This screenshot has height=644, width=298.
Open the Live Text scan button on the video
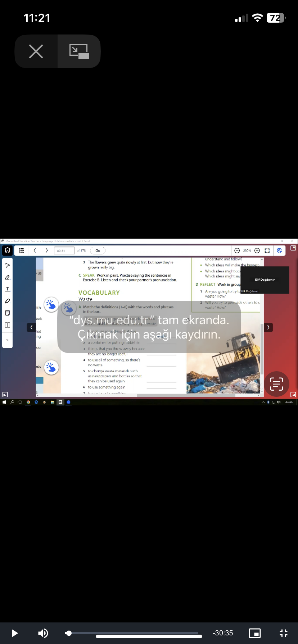point(276,384)
